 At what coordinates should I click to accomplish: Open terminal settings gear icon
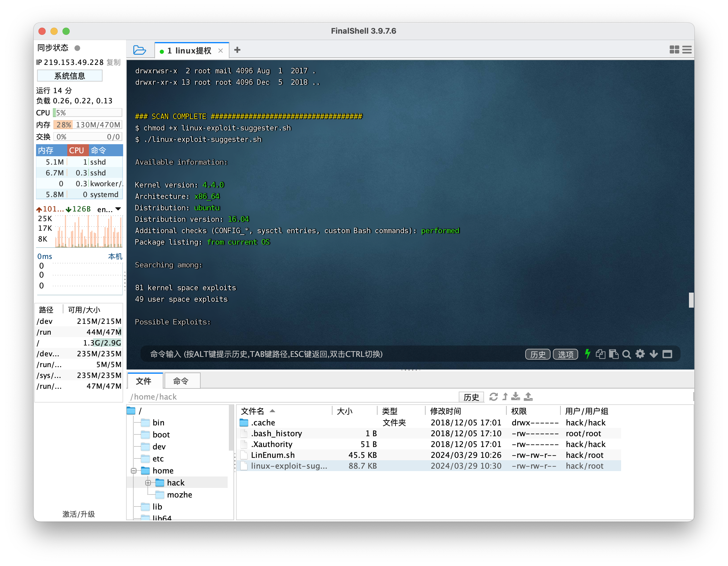pos(640,354)
